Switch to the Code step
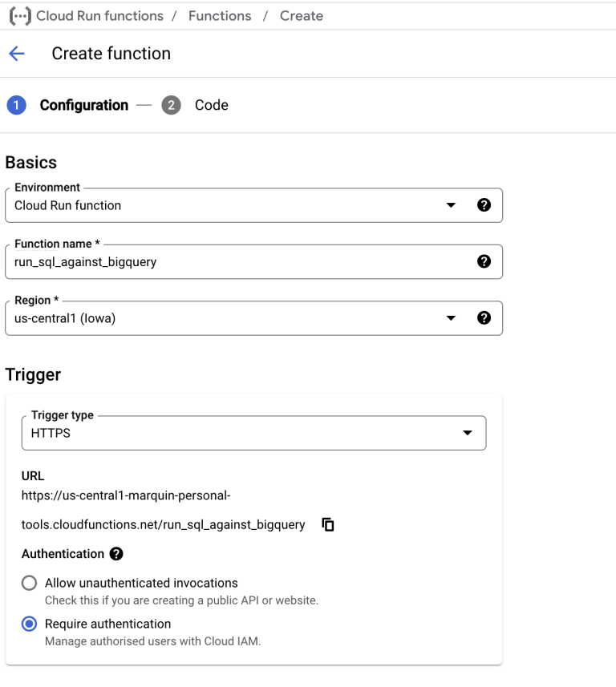 point(212,105)
